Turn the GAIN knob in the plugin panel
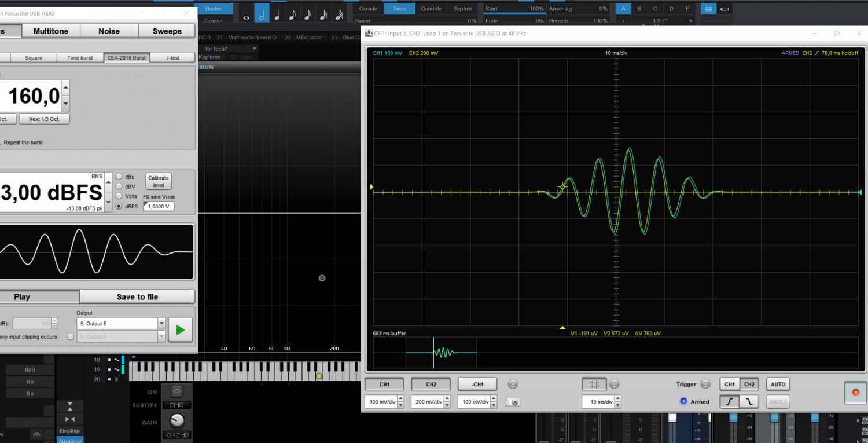The width and height of the screenshot is (868, 443). [178, 421]
